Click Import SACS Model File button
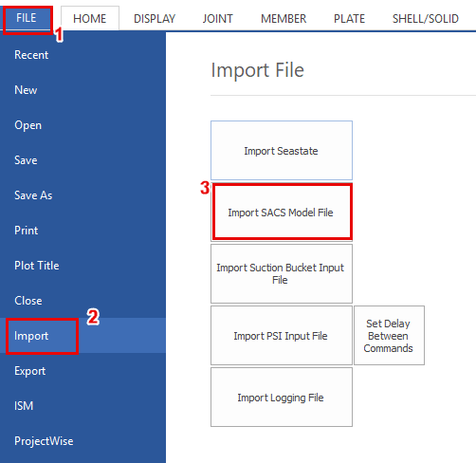 (x=282, y=213)
